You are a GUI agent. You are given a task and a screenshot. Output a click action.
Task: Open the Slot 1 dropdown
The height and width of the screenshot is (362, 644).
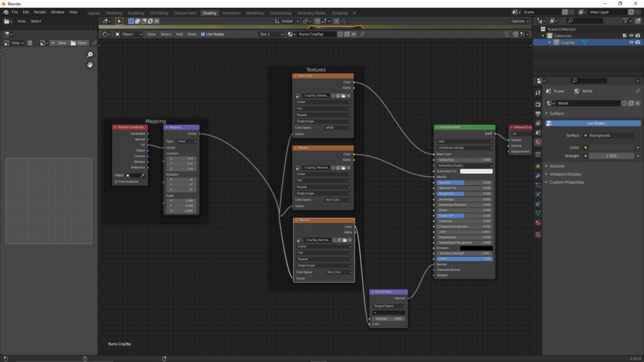[271, 34]
